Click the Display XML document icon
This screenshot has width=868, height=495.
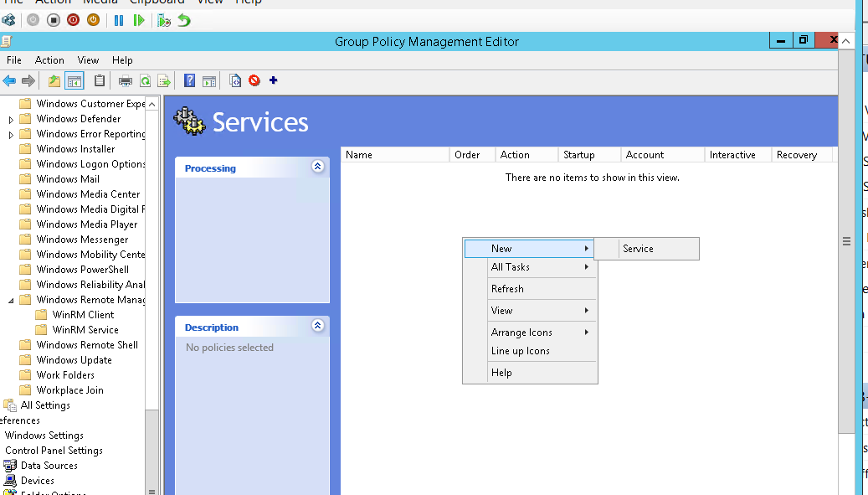[235, 81]
